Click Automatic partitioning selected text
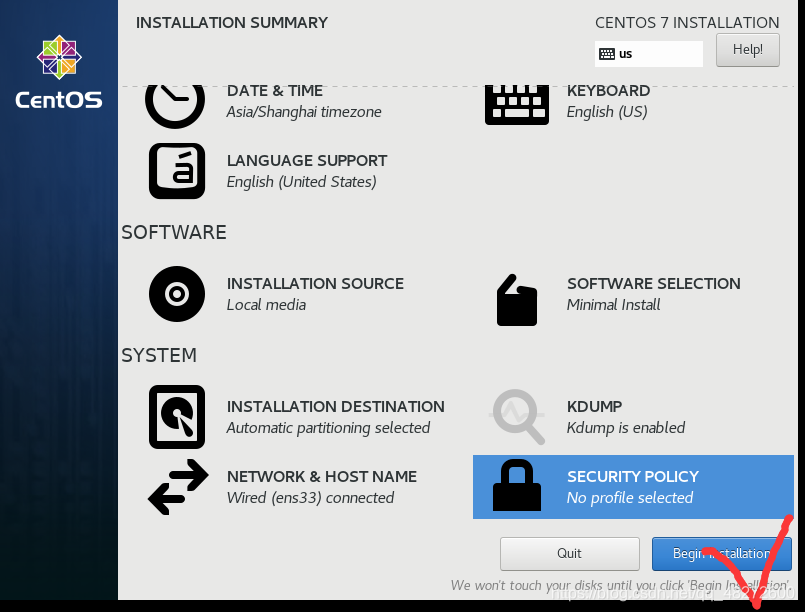The height and width of the screenshot is (612, 805). [x=329, y=428]
